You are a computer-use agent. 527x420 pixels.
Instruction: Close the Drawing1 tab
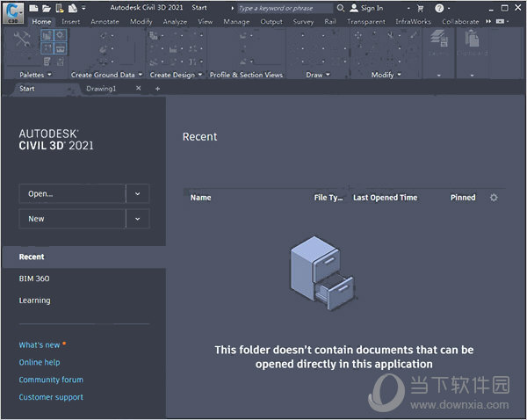click(139, 88)
